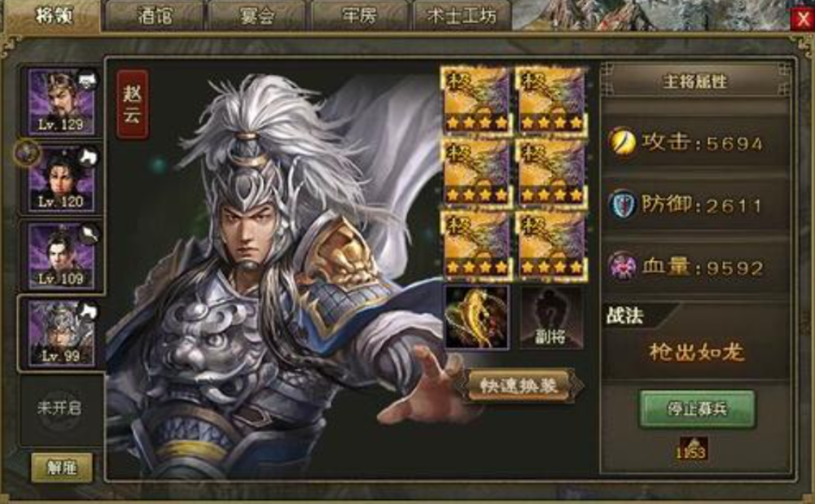Open the middle-right equipment slot
The height and width of the screenshot is (504, 815).
click(x=551, y=173)
